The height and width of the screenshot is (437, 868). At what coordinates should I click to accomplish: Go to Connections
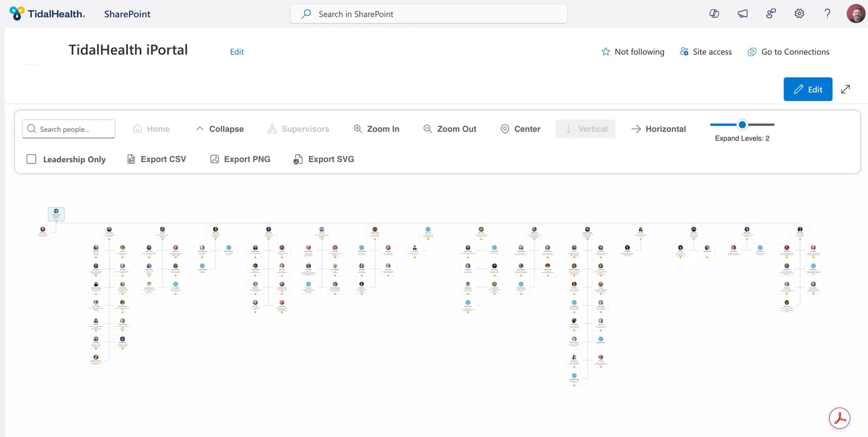tap(788, 52)
